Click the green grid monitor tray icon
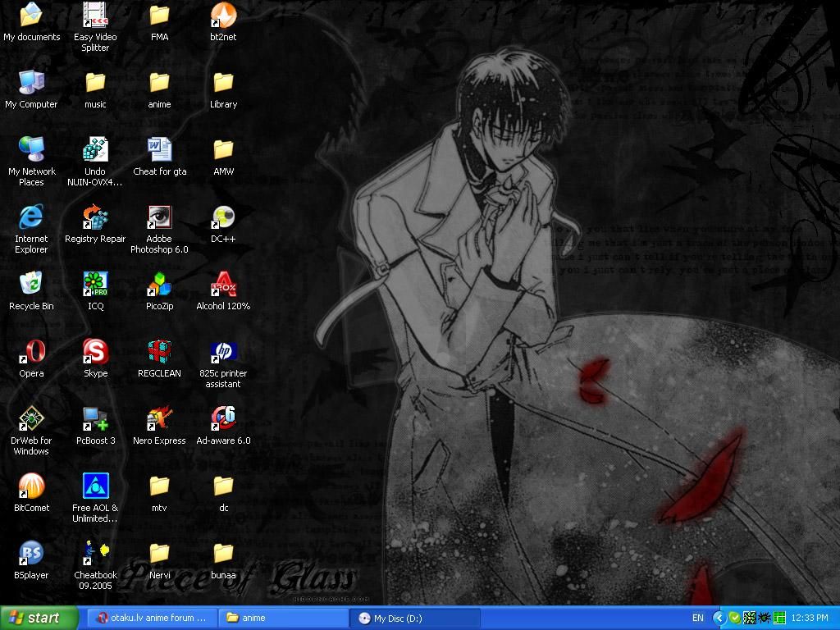This screenshot has height=630, width=840. point(779,618)
